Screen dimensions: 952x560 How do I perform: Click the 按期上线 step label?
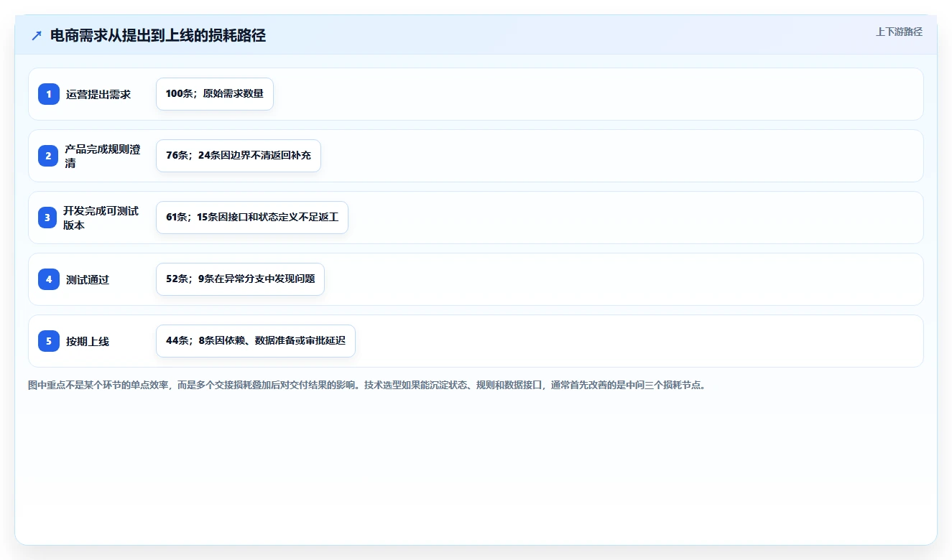pos(88,341)
